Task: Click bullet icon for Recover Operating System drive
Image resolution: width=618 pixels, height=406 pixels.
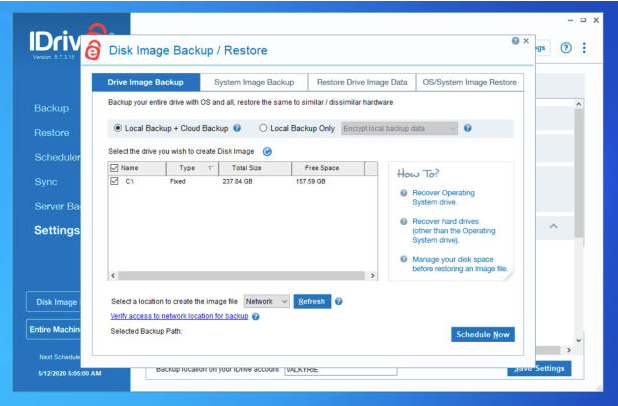Action: [x=404, y=193]
